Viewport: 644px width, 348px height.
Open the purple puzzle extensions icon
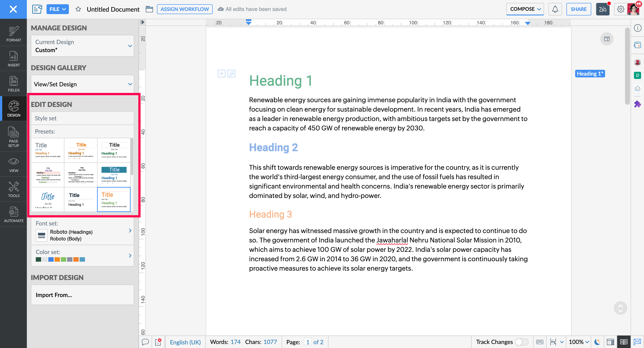coord(637,104)
